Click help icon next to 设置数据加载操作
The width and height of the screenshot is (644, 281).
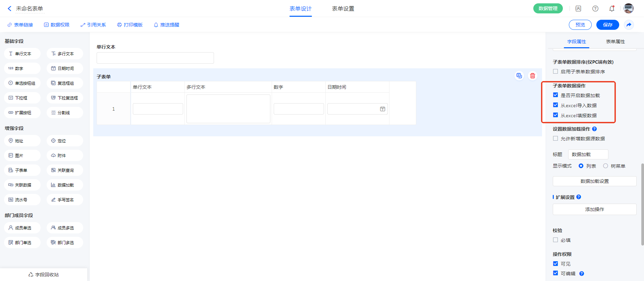[x=594, y=129]
